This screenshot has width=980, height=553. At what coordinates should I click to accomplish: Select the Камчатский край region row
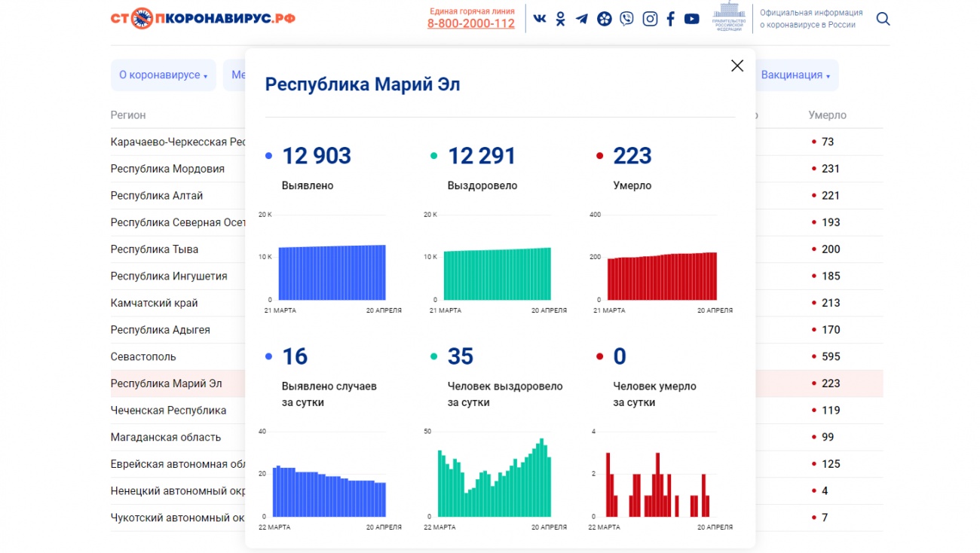point(154,303)
